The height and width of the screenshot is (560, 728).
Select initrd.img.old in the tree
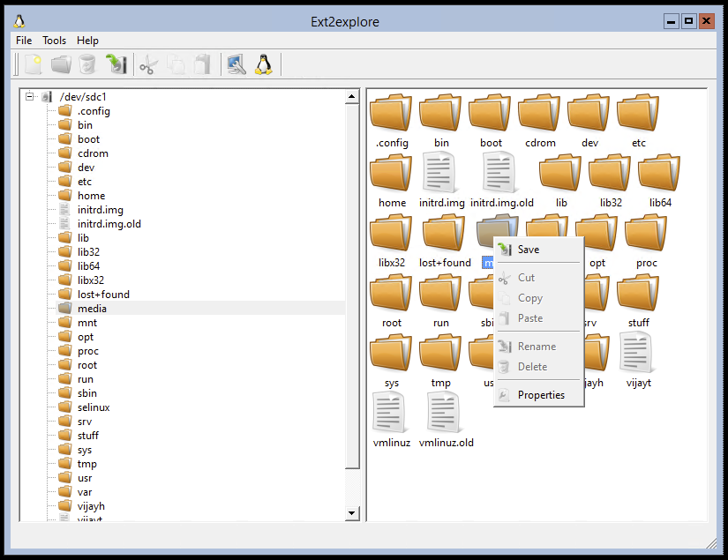[109, 224]
